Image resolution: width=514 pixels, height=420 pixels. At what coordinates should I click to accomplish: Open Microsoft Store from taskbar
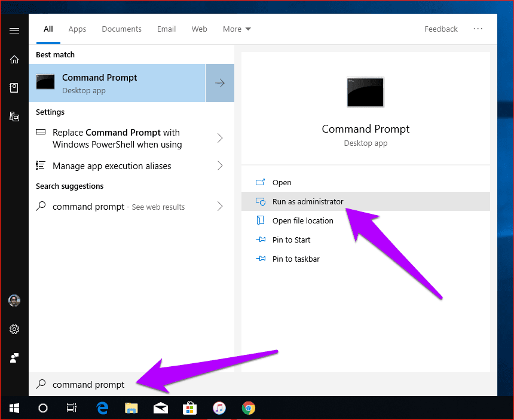point(190,408)
